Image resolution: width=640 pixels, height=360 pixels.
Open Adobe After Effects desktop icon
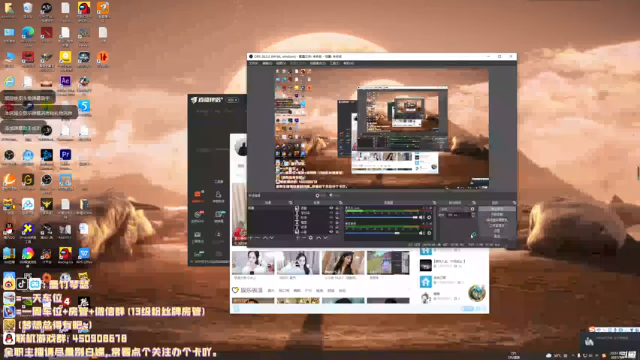pos(65,81)
